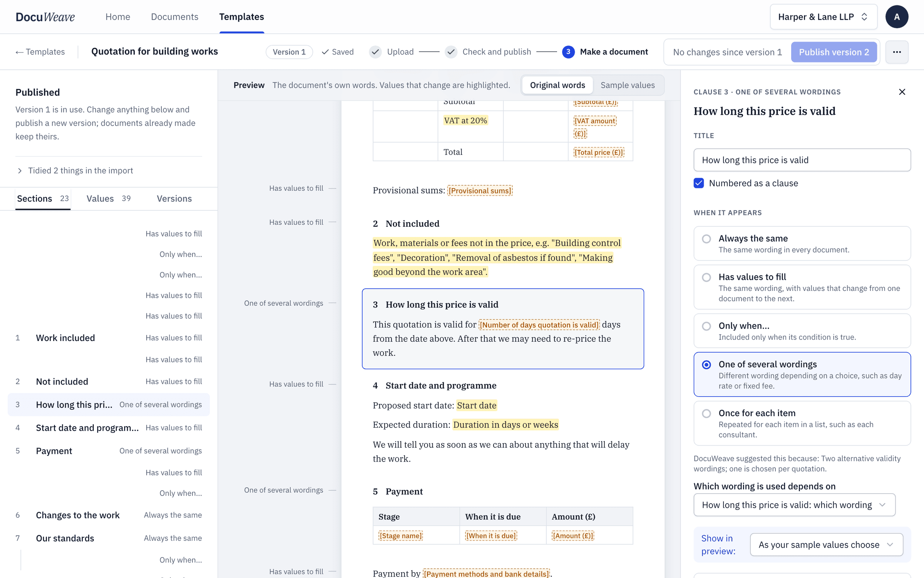Expand Tidied 2 things in the import
This screenshot has height=578, width=924.
point(74,171)
